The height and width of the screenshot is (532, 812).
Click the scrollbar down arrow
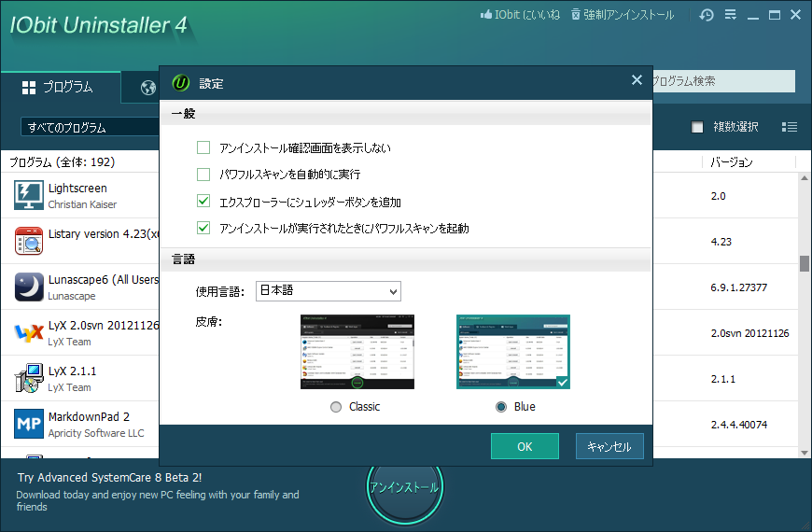pos(804,453)
